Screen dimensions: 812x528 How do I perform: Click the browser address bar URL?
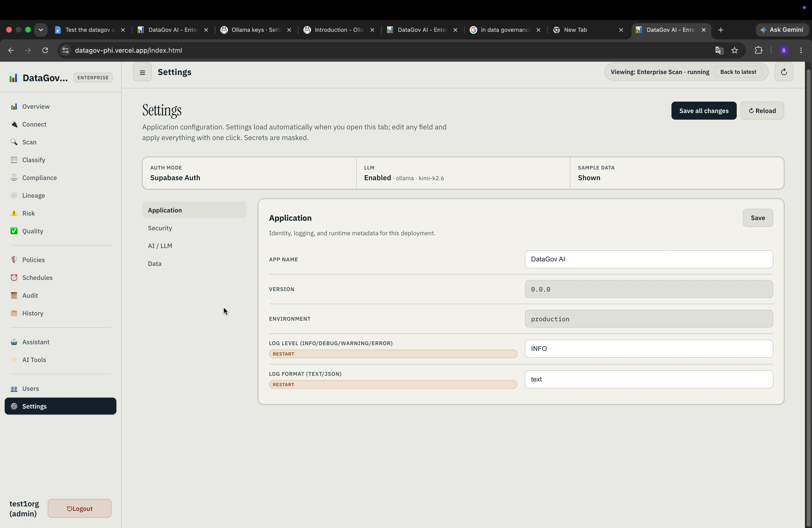128,50
